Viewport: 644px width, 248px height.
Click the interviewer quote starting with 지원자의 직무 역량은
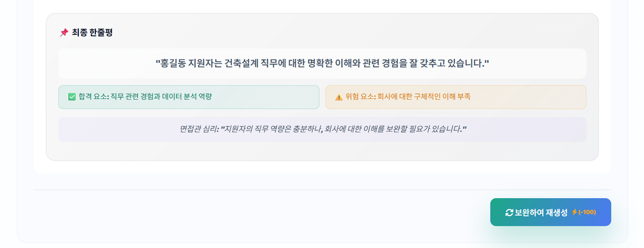click(x=343, y=129)
